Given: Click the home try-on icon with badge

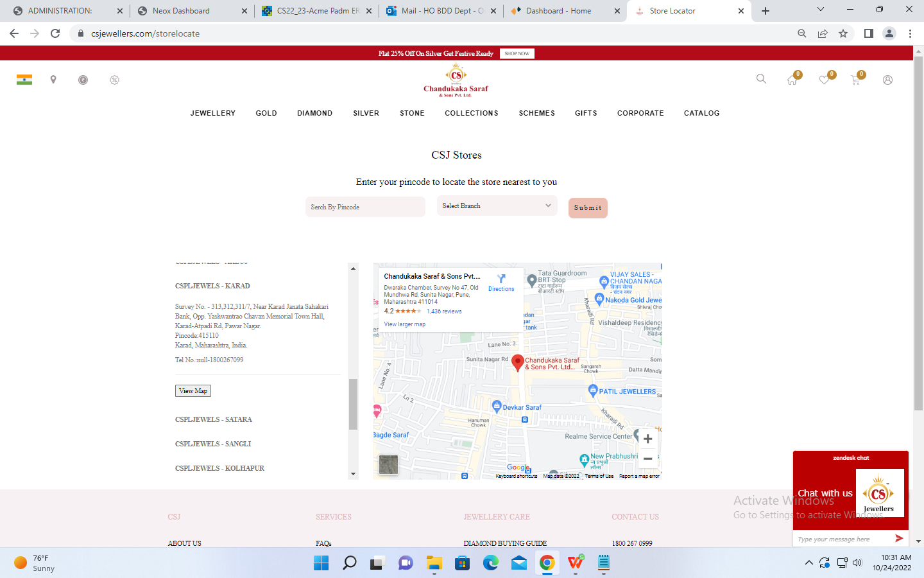Looking at the screenshot, I should click(x=793, y=79).
